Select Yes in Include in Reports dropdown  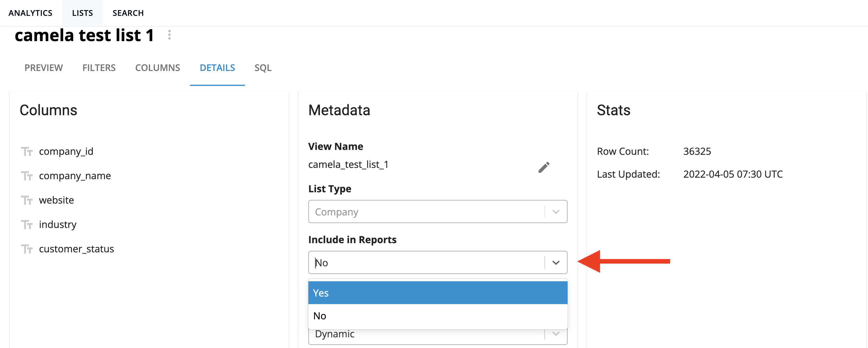(437, 292)
